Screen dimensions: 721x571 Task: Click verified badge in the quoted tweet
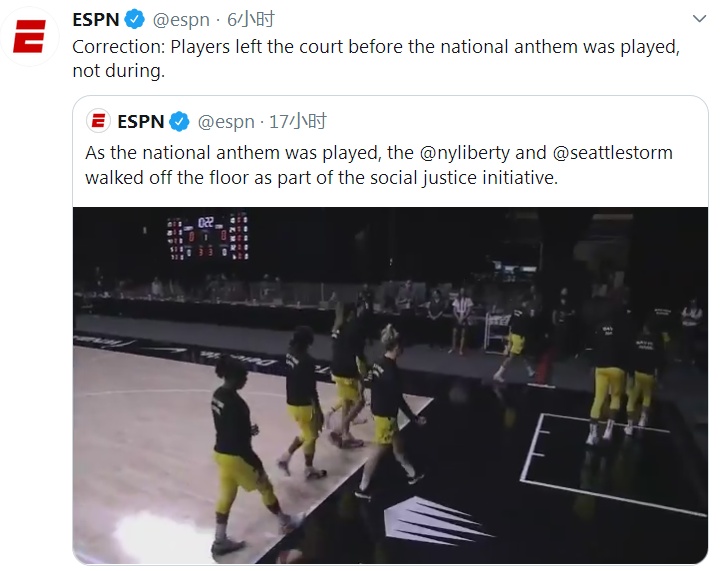coord(179,122)
